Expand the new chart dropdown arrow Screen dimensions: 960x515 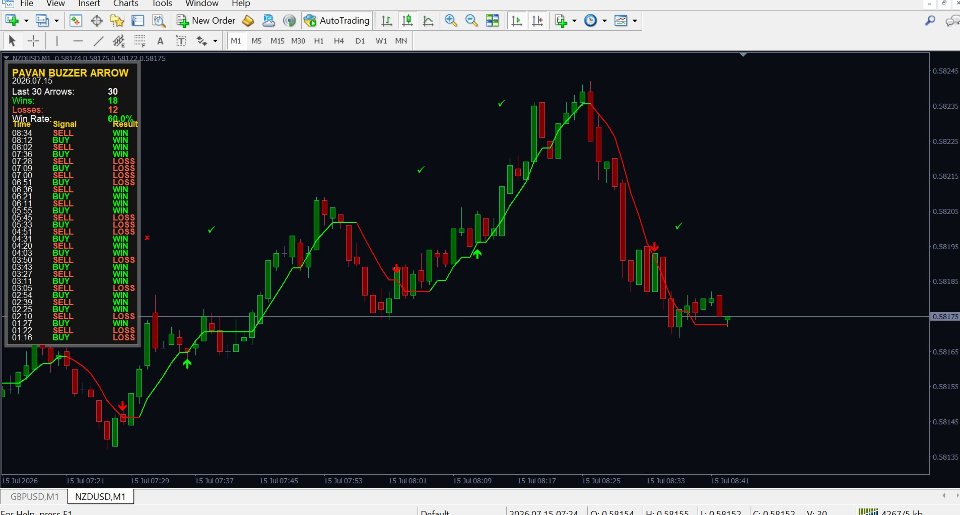pyautogui.click(x=26, y=21)
